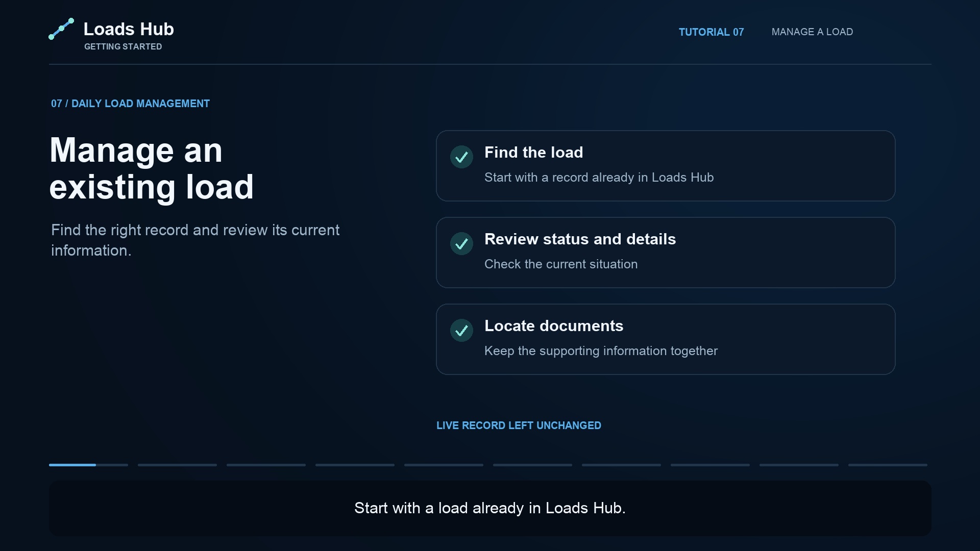The image size is (980, 551).
Task: Jump to the second progress segment
Action: coord(177,465)
